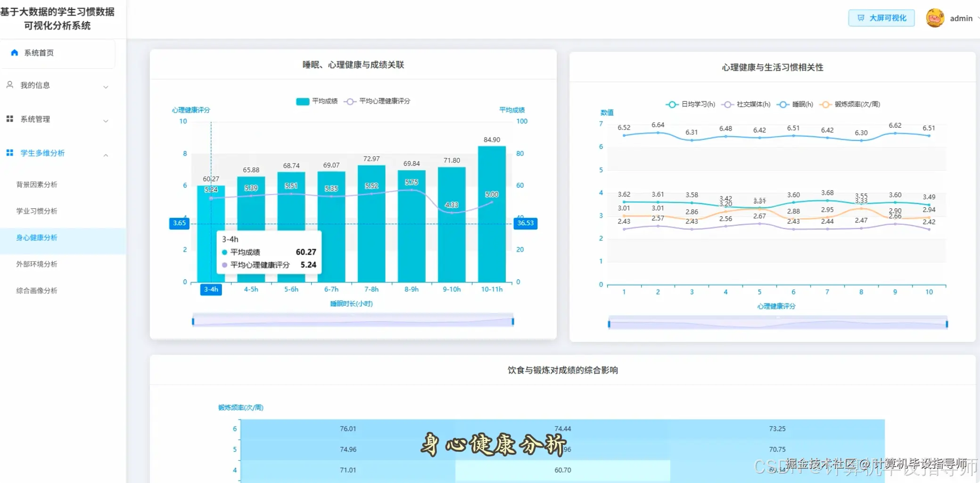Toggle 锻炼频率(次/周) legend series
This screenshot has height=483, width=980.
pyautogui.click(x=849, y=104)
